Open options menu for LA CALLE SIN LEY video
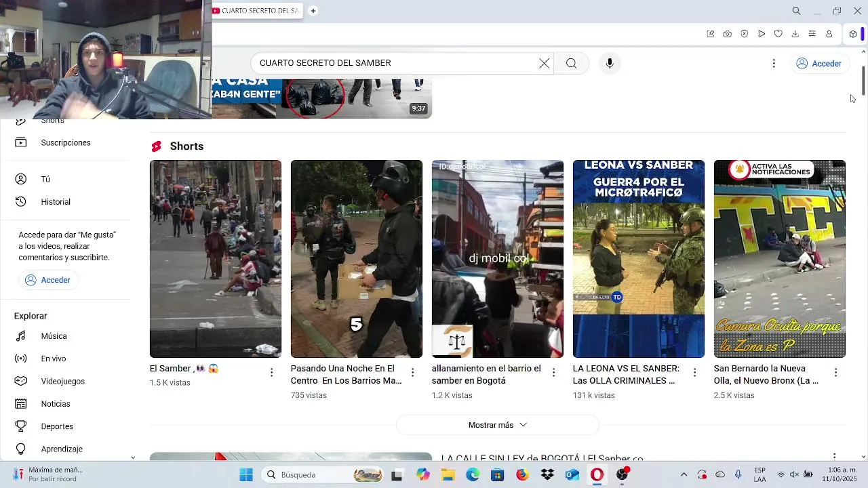Viewport: 868px width, 488px height. pyautogui.click(x=835, y=457)
